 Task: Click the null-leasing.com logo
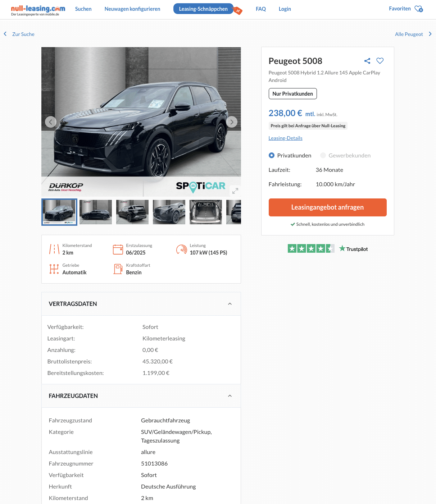38,10
